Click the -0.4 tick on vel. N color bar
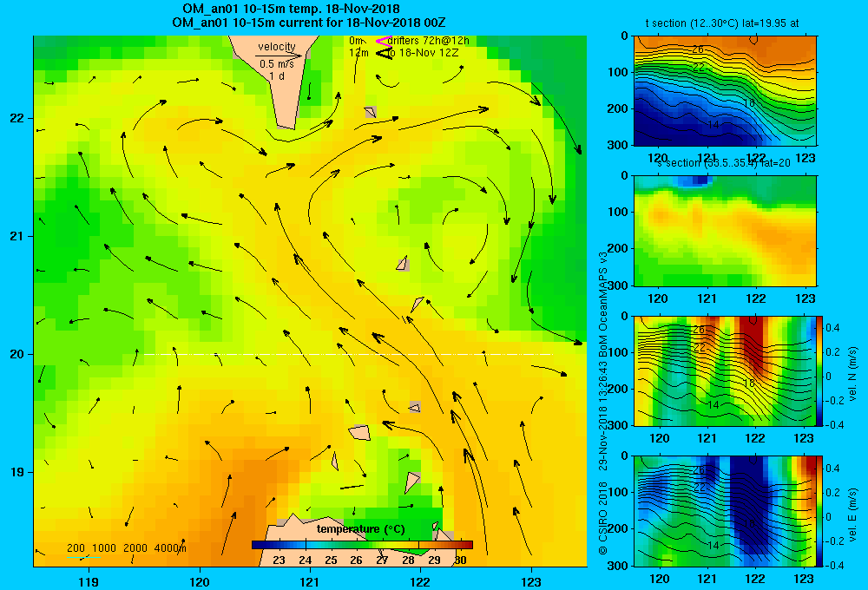Image resolution: width=868 pixels, height=590 pixels. [x=833, y=425]
